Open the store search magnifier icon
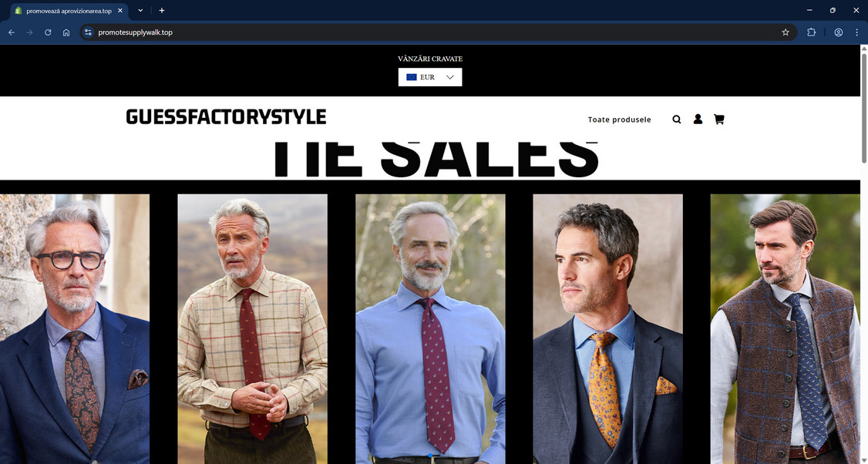 coord(677,119)
